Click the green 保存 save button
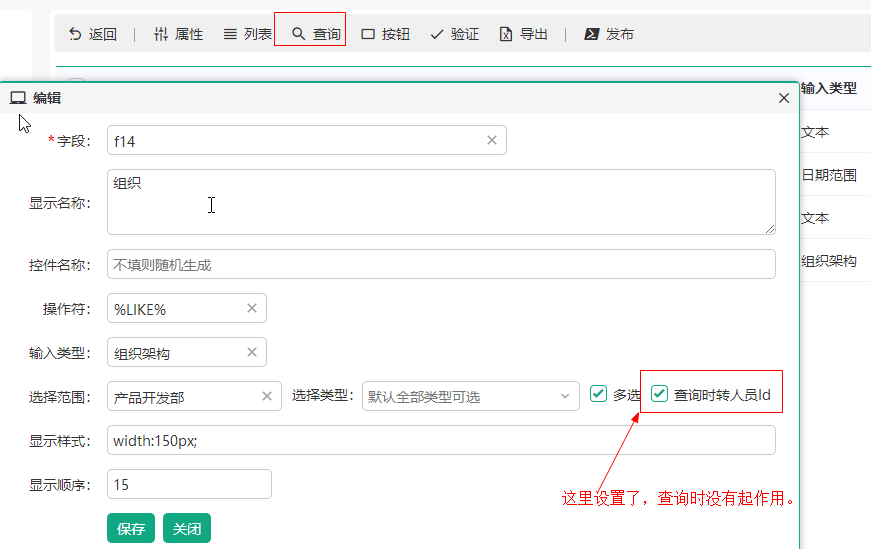 pyautogui.click(x=131, y=528)
